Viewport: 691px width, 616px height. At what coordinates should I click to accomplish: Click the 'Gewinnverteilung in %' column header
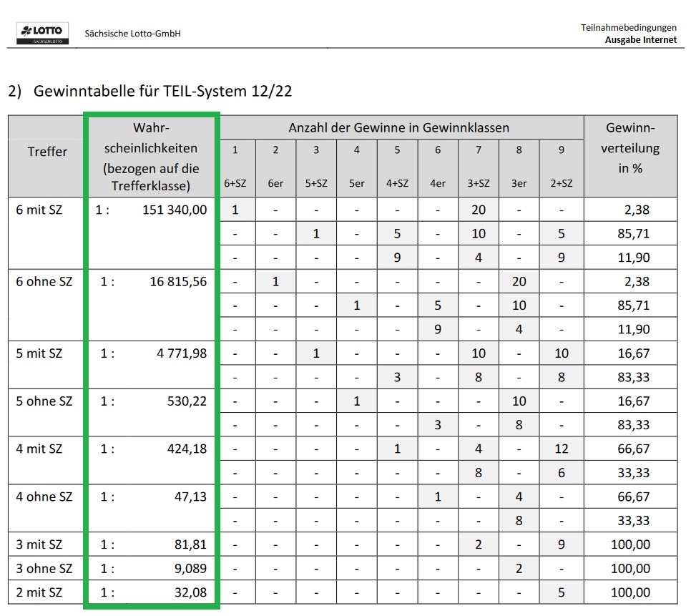(630, 148)
